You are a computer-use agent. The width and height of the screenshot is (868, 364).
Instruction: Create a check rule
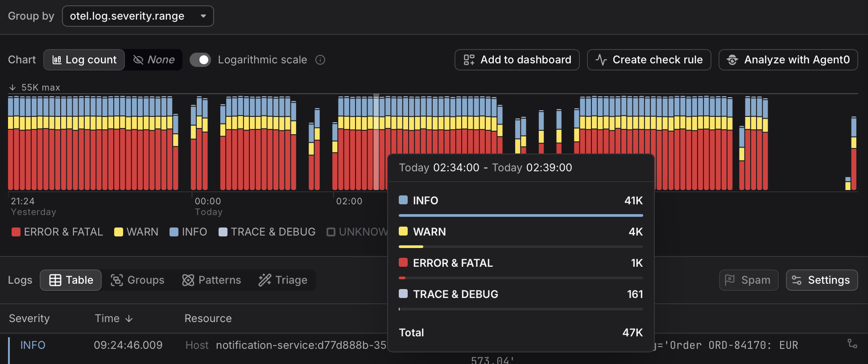(649, 60)
